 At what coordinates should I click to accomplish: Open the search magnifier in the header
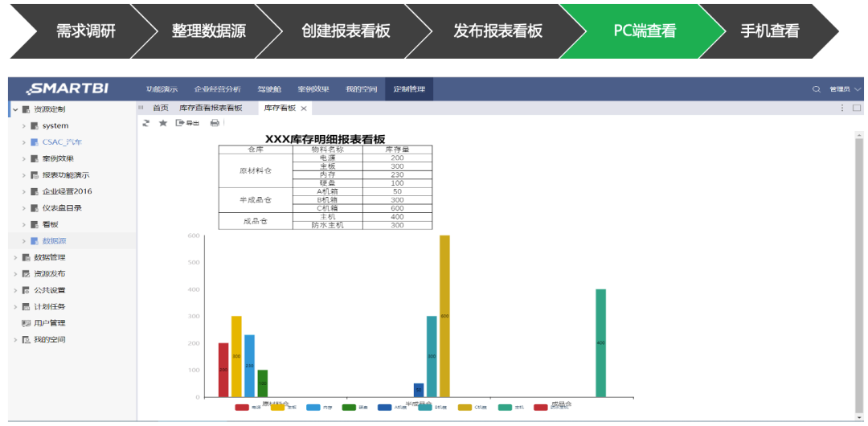point(816,89)
